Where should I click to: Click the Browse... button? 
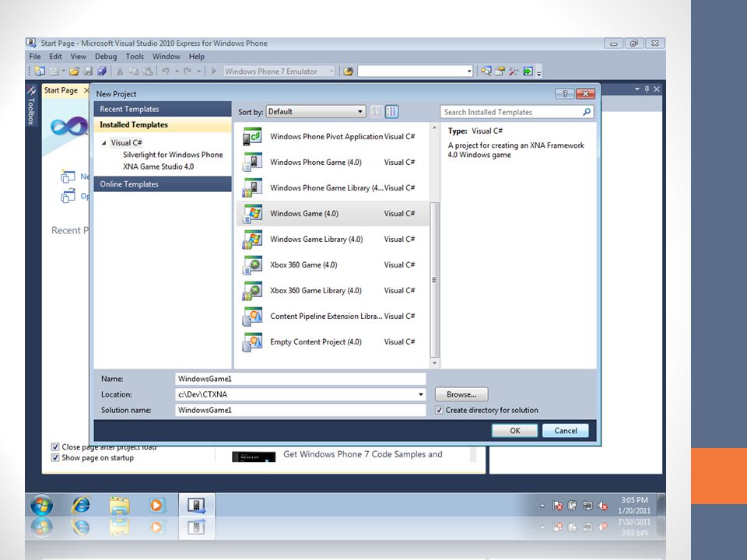click(461, 394)
